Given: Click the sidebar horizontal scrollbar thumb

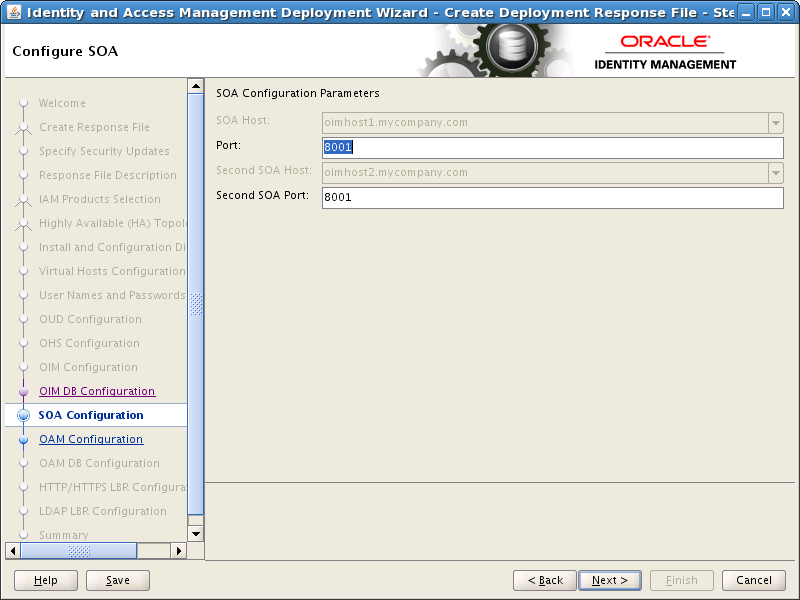Looking at the screenshot, I should coord(79,551).
